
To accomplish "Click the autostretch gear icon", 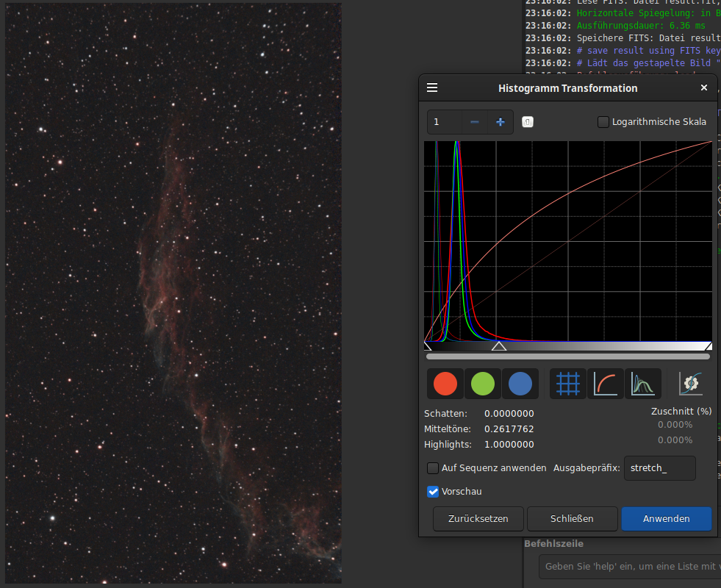I will point(691,383).
